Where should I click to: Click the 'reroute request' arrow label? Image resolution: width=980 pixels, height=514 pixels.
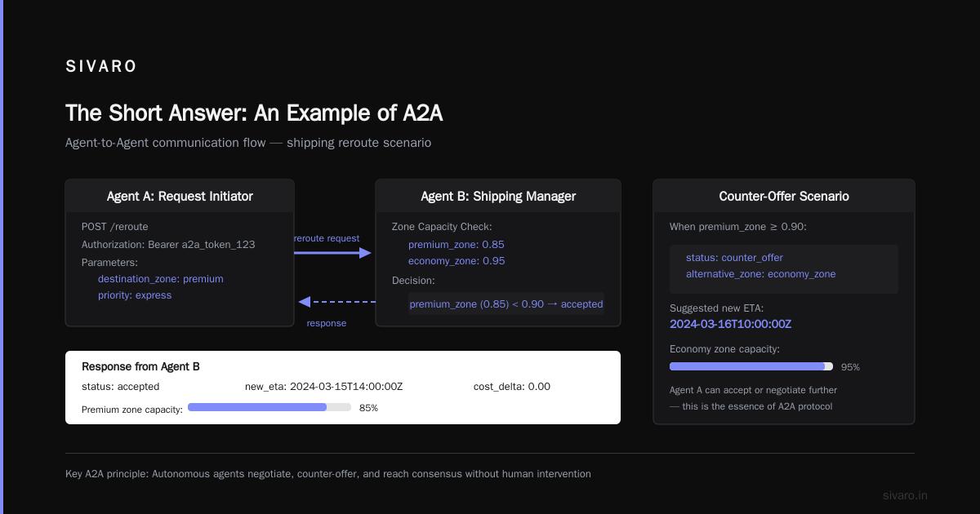click(327, 238)
